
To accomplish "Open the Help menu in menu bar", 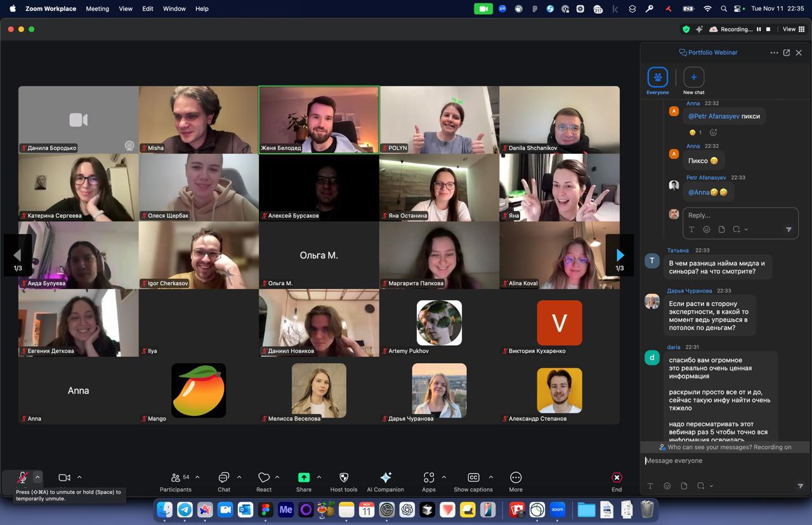I will (x=202, y=9).
